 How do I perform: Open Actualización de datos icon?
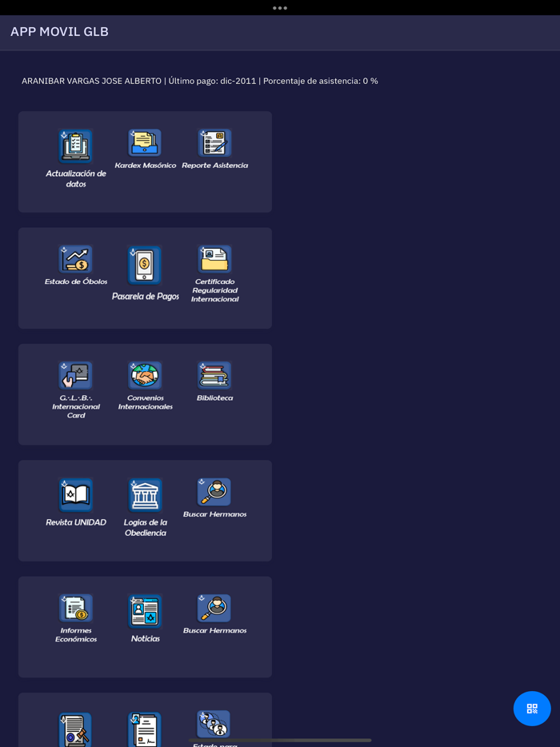point(75,146)
